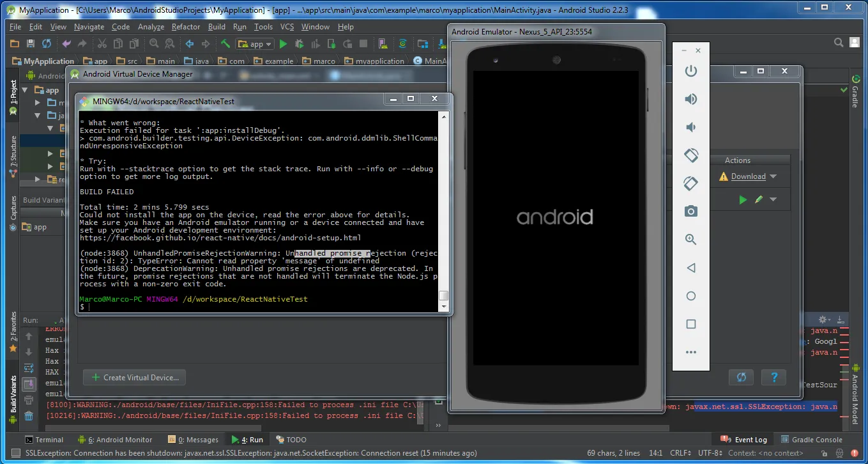This screenshot has height=464, width=868.
Task: Toggle soft-wrap in the Run panel
Action: [29, 368]
